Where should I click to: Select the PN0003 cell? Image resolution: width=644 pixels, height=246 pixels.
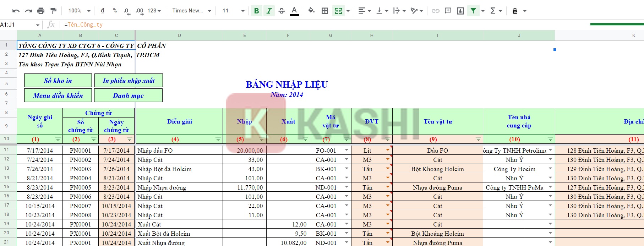pos(81,169)
